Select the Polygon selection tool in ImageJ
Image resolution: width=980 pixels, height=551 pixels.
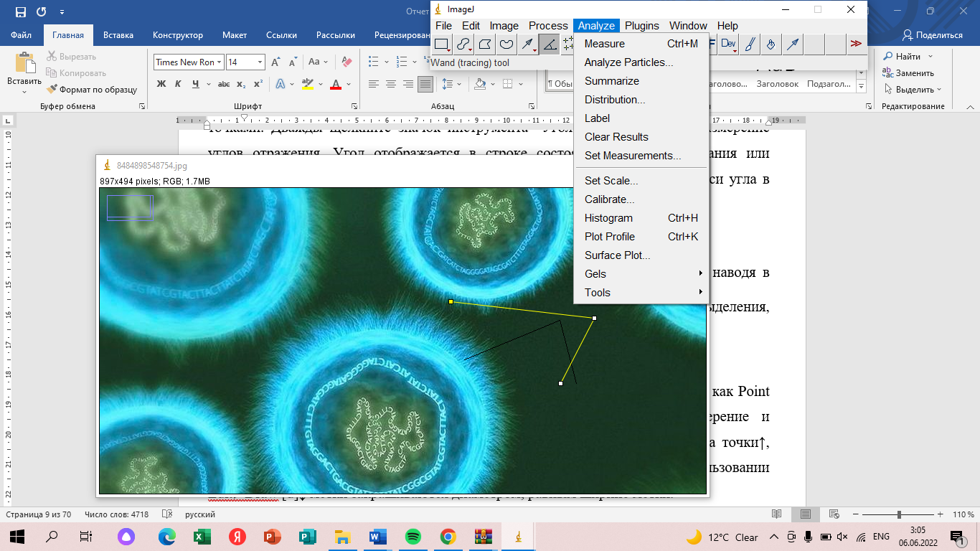pos(486,44)
